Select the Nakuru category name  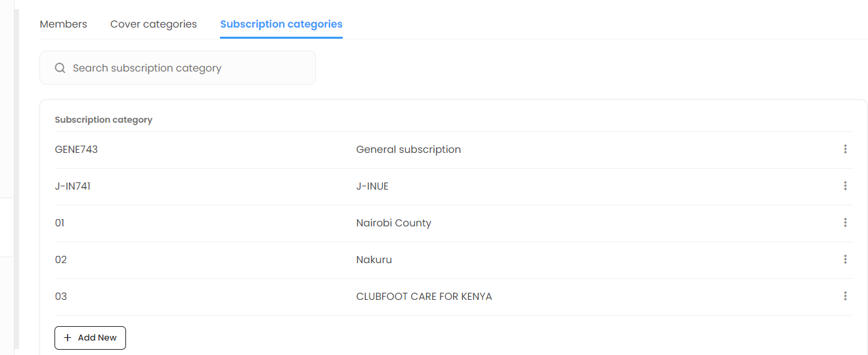[374, 260]
